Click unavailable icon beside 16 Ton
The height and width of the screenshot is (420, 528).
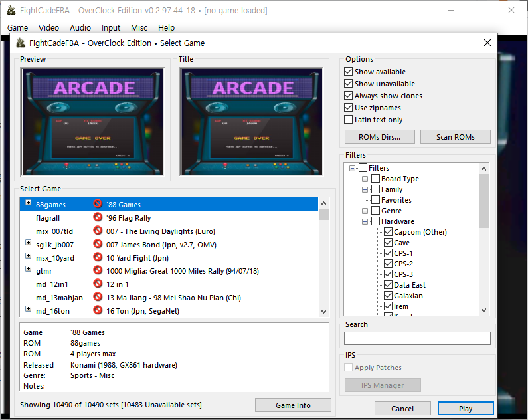pyautogui.click(x=98, y=310)
